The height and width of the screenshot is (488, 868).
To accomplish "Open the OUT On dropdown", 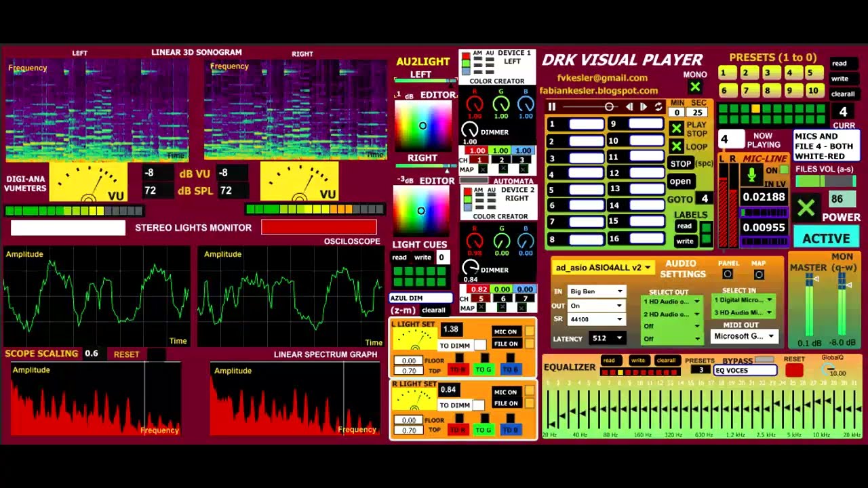I will click(596, 306).
